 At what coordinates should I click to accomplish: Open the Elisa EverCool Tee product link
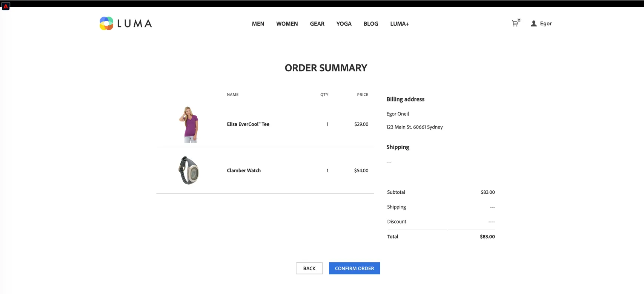point(248,124)
